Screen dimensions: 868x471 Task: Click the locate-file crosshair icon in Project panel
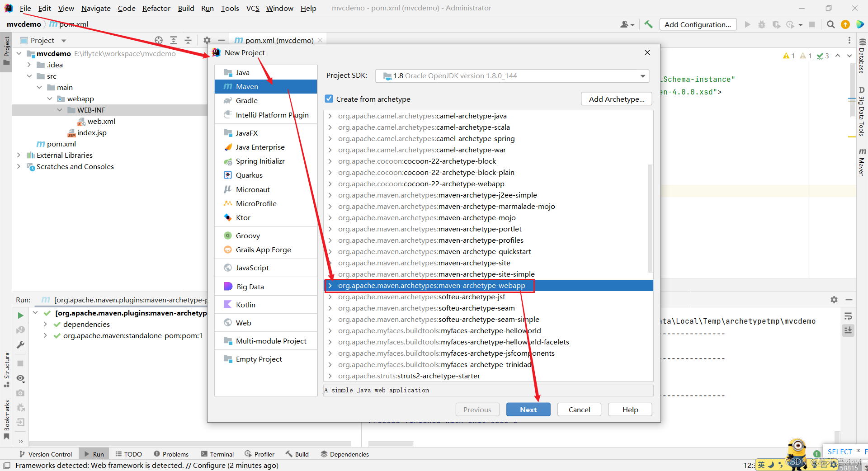point(159,40)
